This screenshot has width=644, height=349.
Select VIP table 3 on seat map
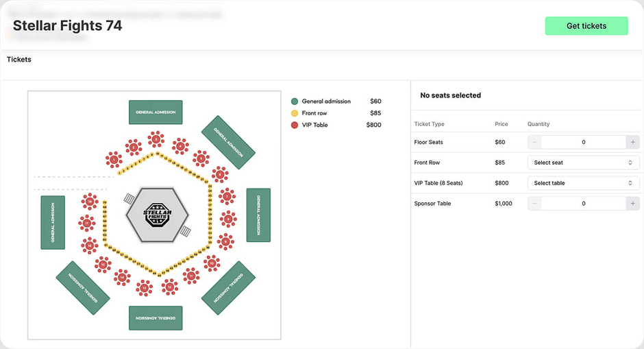click(x=156, y=139)
